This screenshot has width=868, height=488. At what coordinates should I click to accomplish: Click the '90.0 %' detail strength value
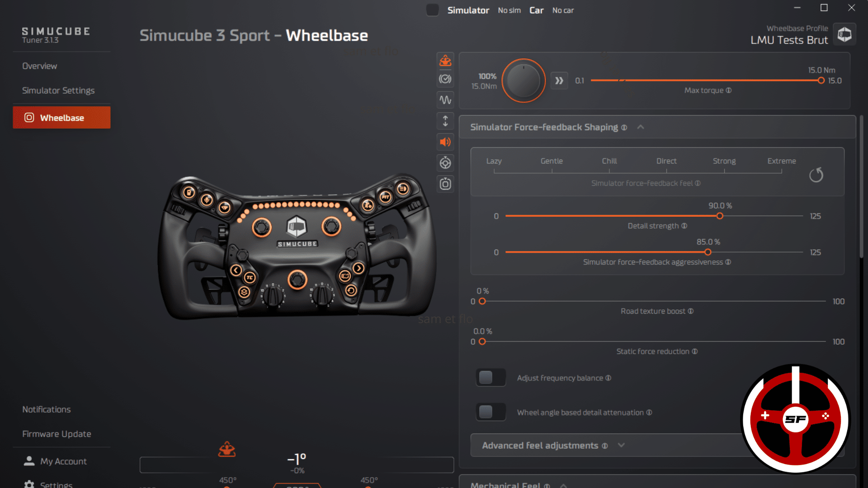click(x=720, y=206)
